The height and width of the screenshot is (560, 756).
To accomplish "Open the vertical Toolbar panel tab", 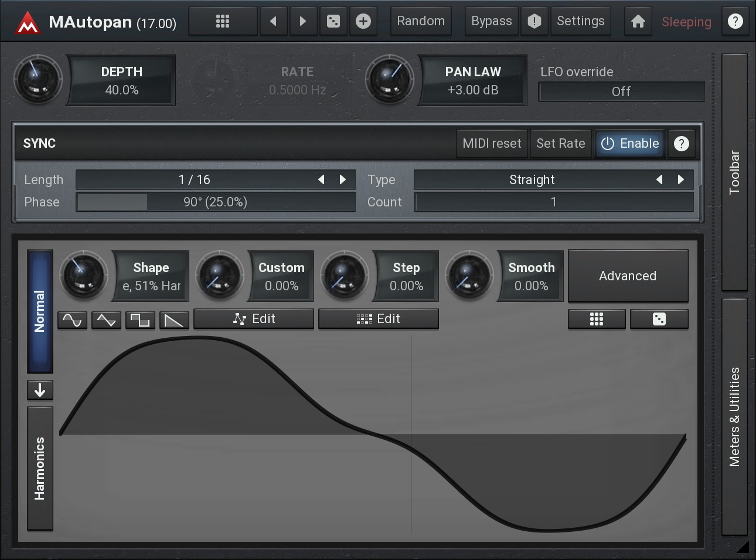I will click(x=734, y=172).
